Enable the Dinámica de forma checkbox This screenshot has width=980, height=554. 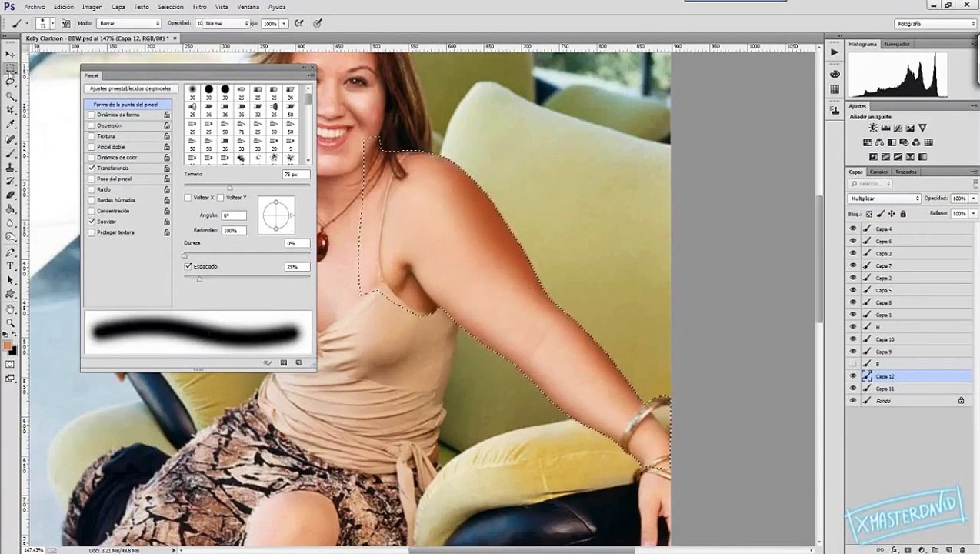click(92, 115)
